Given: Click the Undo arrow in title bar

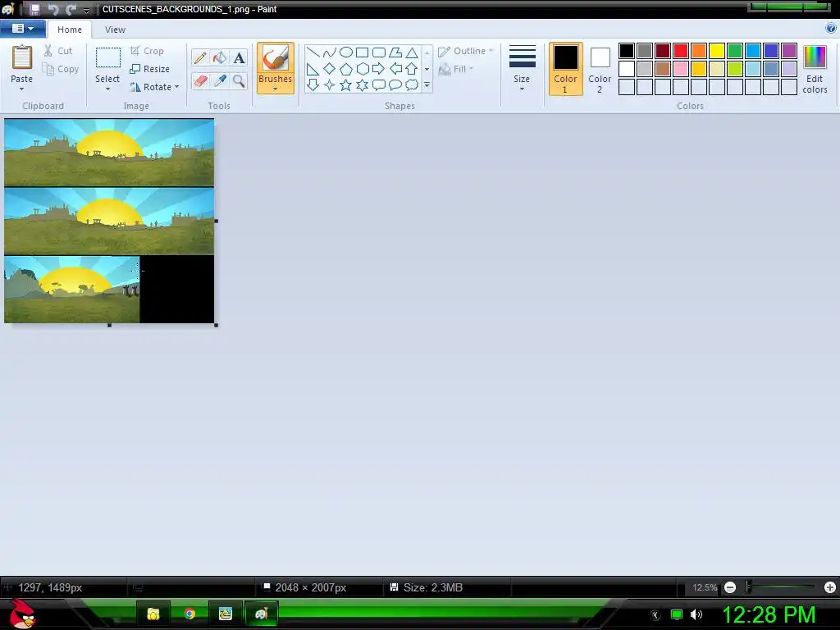Looking at the screenshot, I should (52, 9).
